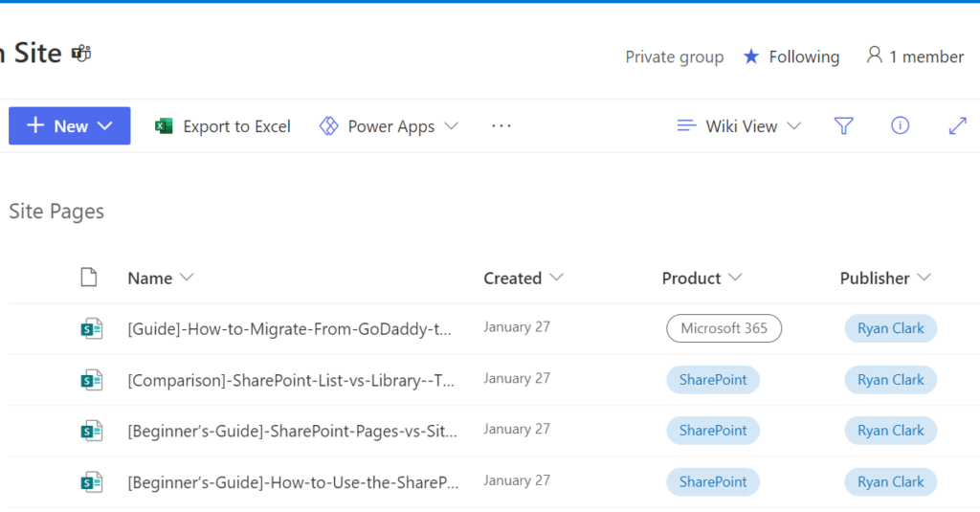The height and width of the screenshot is (512, 980).
Task: Open [Guide]-How-to-Migrate-From-GoDaddy page
Action: click(x=289, y=329)
